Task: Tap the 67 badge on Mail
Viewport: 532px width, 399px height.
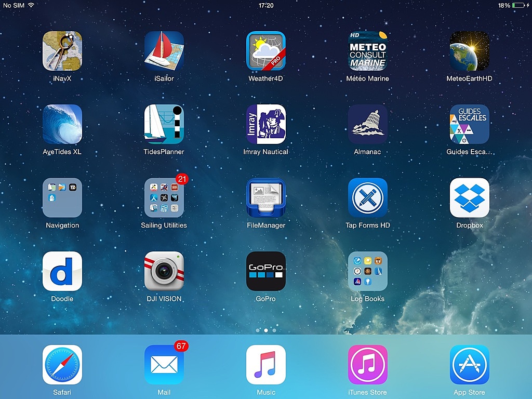Action: (x=181, y=346)
